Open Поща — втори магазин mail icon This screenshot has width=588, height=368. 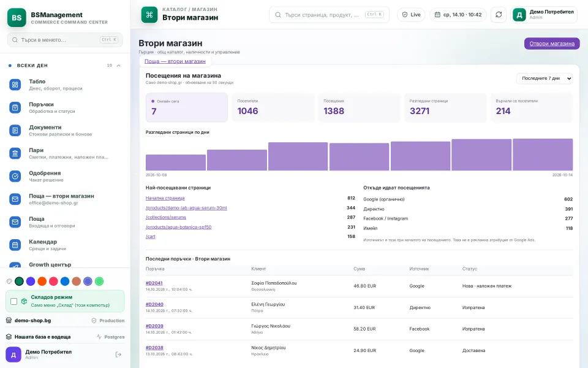pyautogui.click(x=15, y=199)
